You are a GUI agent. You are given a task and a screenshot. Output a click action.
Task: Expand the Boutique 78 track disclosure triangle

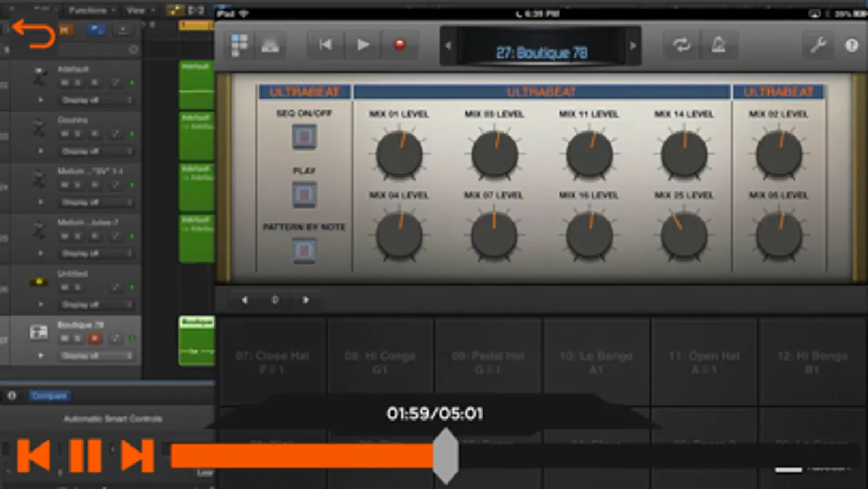(x=41, y=356)
